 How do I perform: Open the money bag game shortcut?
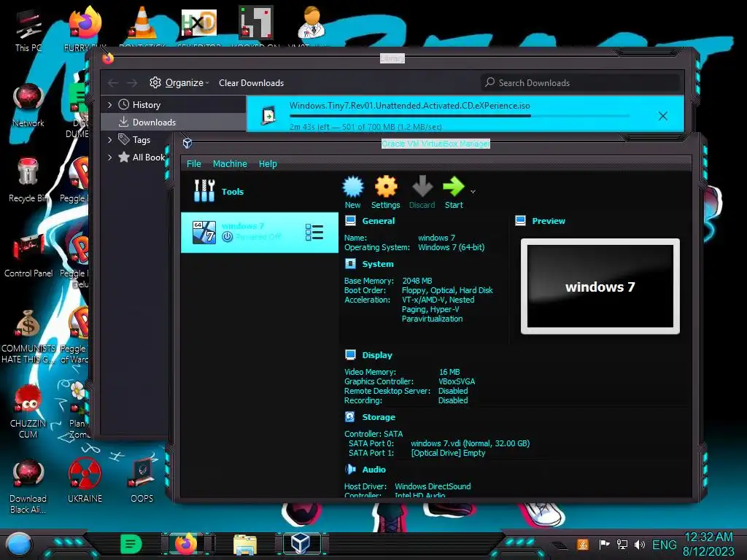click(28, 336)
